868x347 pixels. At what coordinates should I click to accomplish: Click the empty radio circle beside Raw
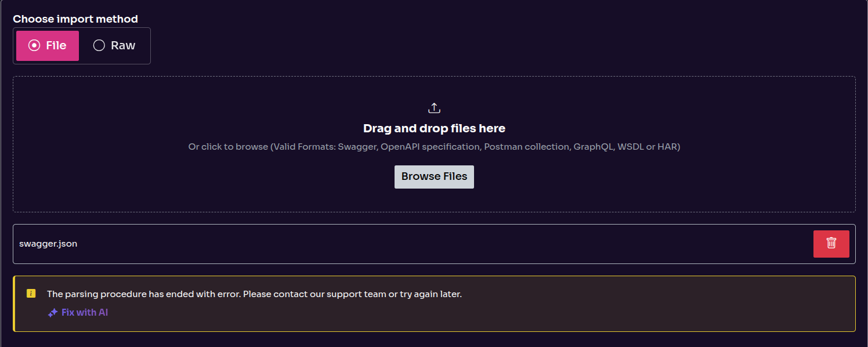pos(99,46)
